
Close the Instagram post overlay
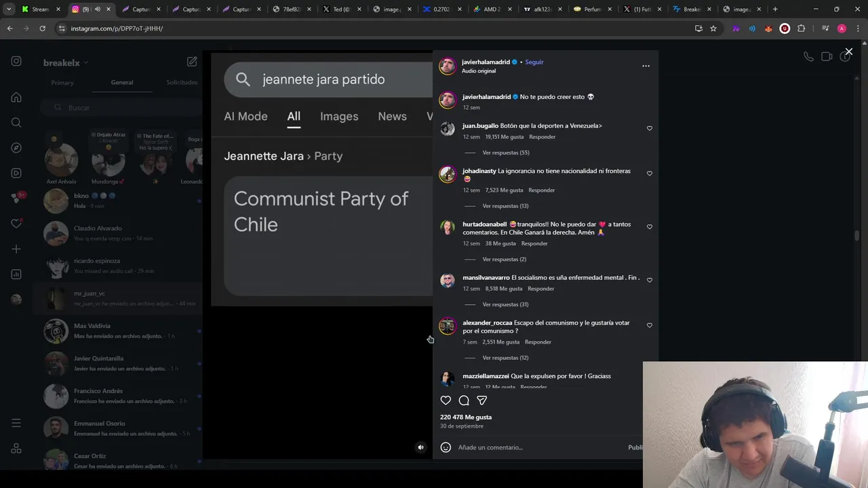coord(848,52)
